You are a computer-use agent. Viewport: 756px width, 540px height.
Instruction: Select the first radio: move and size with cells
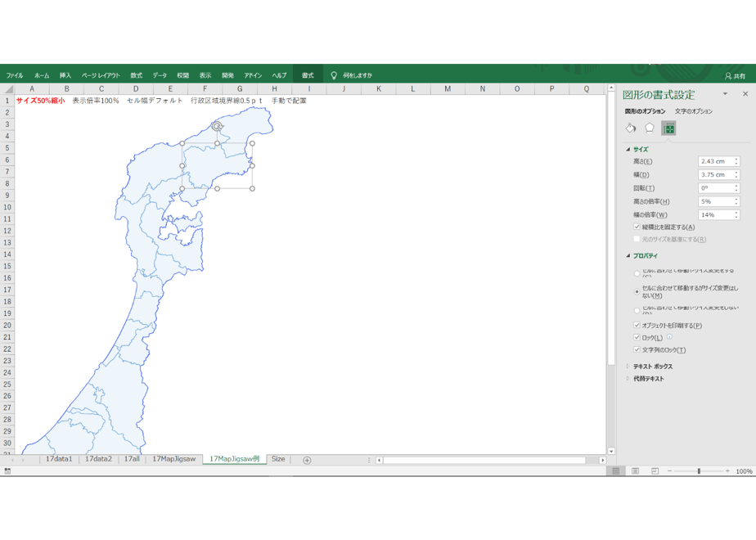(637, 273)
